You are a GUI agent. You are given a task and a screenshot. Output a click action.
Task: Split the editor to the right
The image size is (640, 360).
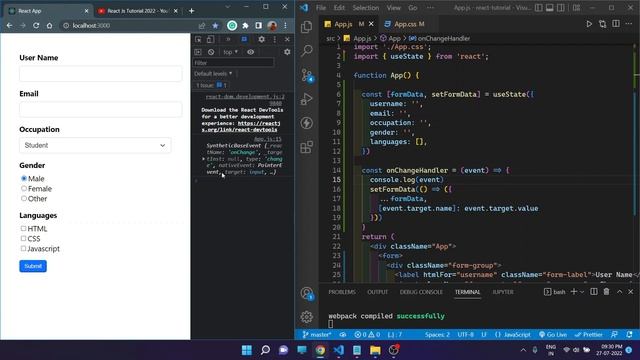click(616, 24)
